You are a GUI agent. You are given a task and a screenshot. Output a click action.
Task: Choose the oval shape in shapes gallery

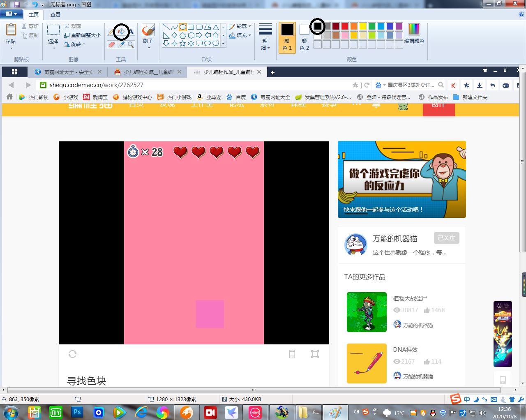pyautogui.click(x=183, y=27)
